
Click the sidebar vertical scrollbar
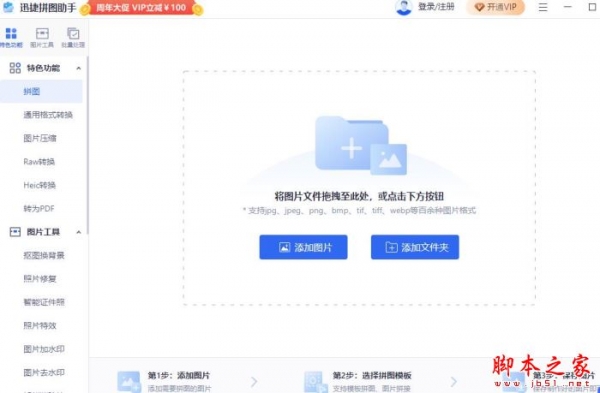(x=87, y=145)
